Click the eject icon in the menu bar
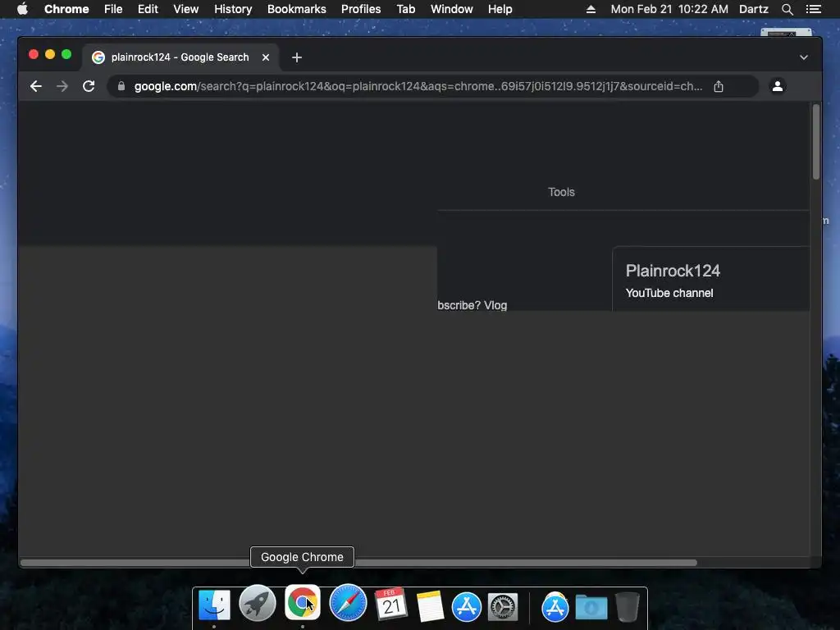 [x=591, y=9]
